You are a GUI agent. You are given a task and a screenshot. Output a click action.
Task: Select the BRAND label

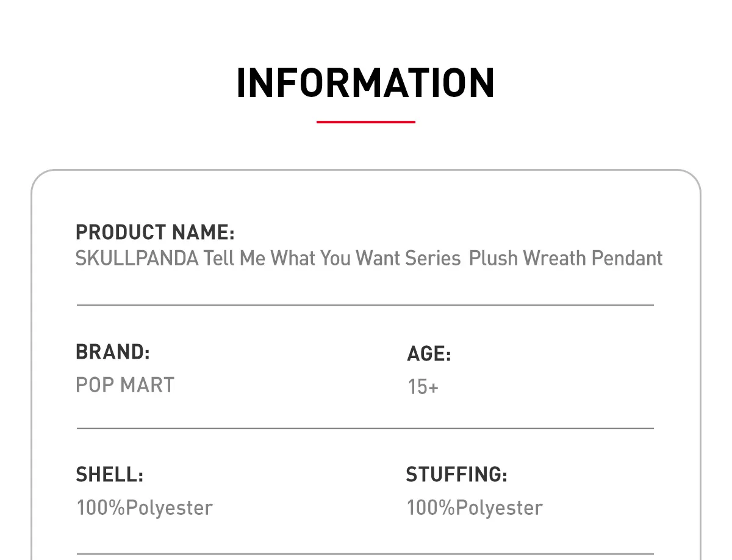pyautogui.click(x=113, y=352)
